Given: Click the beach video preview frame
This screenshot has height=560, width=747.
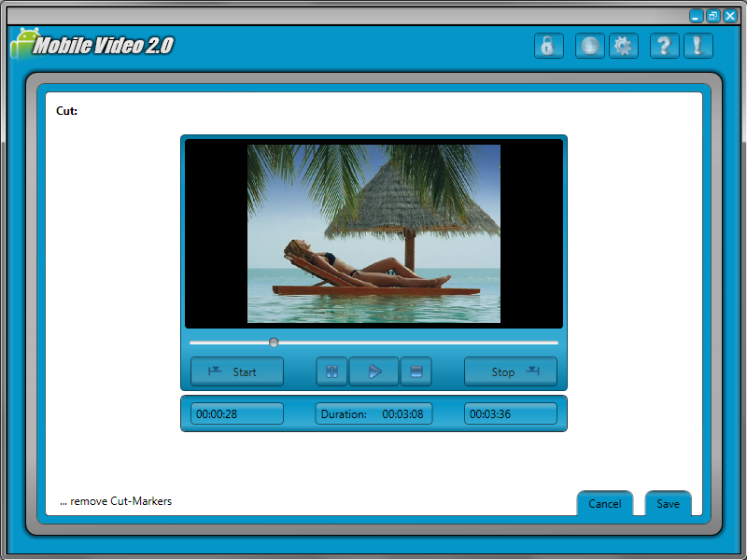Looking at the screenshot, I should coord(373,233).
